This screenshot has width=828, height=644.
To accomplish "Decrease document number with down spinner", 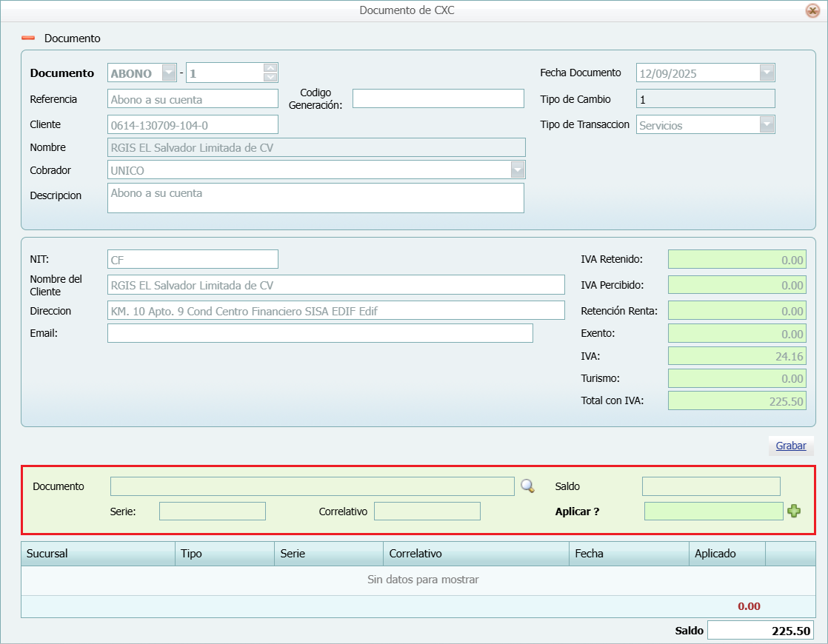I will tap(270, 77).
